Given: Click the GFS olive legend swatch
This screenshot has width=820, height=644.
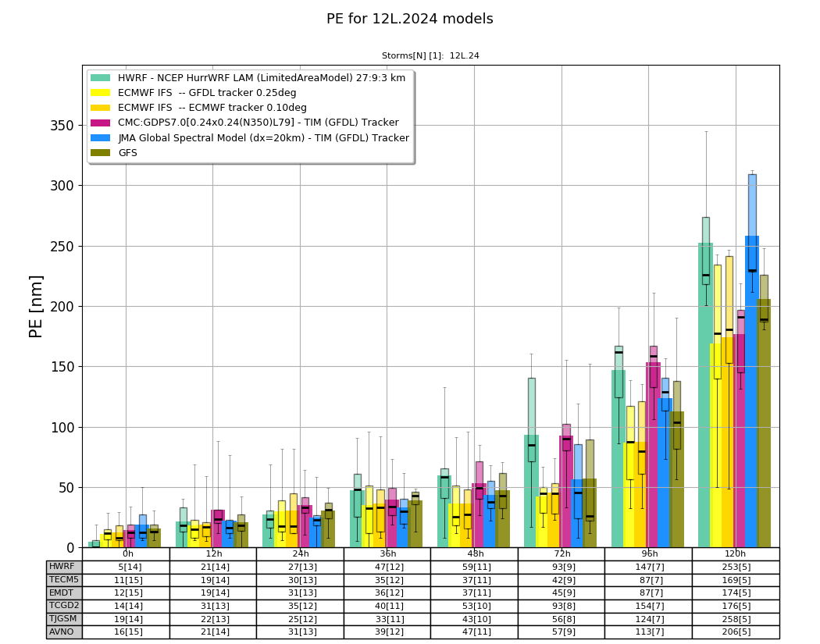Looking at the screenshot, I should (101, 153).
